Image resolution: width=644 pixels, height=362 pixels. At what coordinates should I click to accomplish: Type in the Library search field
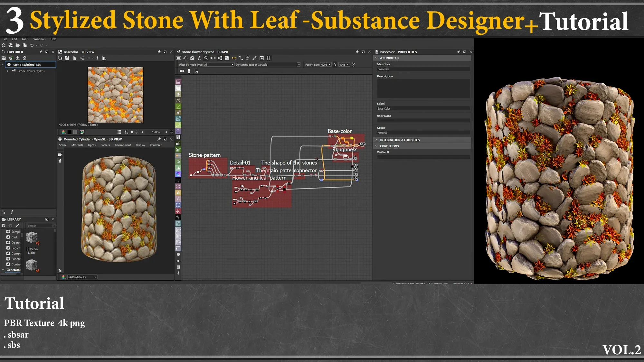(40, 226)
